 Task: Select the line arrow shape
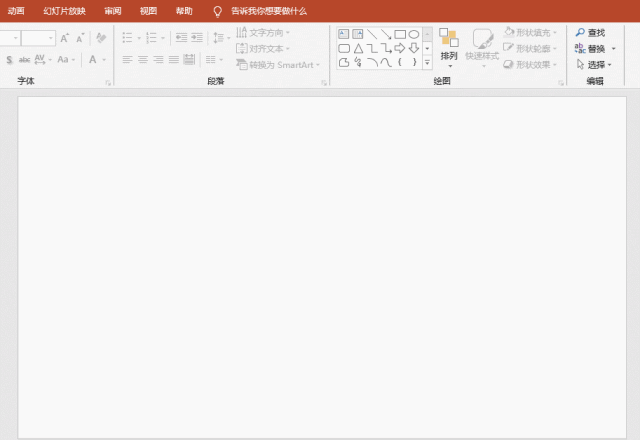pos(386,34)
